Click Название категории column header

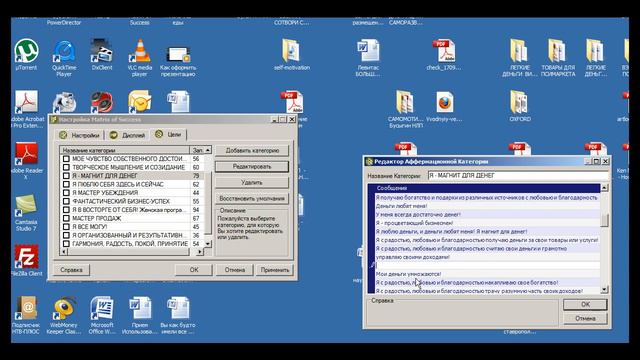[x=124, y=150]
